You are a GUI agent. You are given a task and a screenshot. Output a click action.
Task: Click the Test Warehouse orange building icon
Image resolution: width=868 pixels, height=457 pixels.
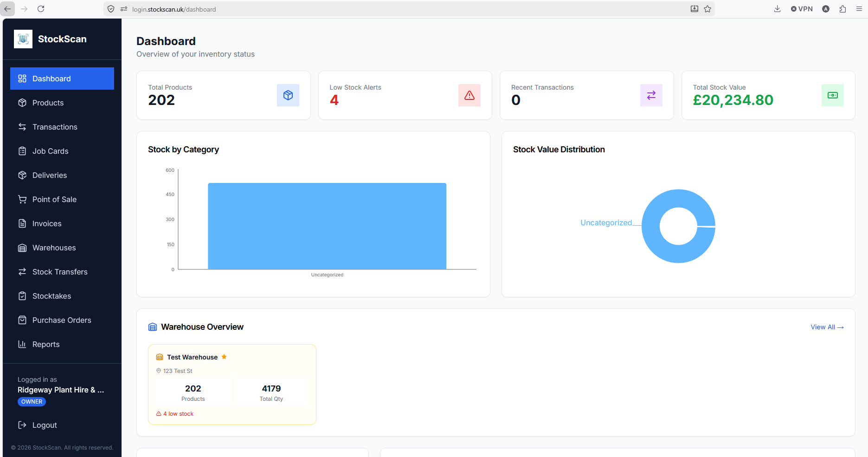pyautogui.click(x=160, y=357)
